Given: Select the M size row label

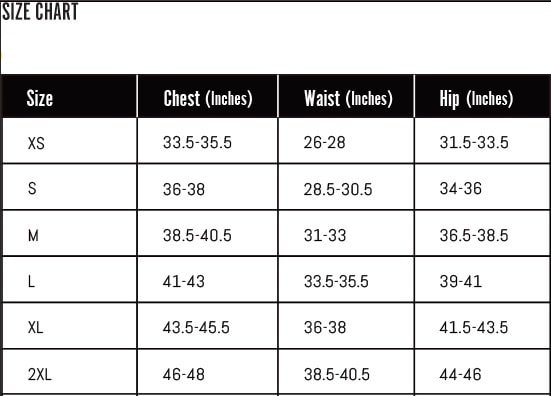Looking at the screenshot, I should click(x=33, y=235).
